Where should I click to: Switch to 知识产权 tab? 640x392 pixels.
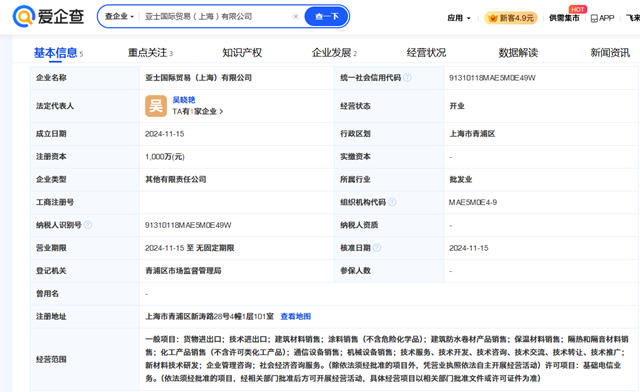click(242, 53)
